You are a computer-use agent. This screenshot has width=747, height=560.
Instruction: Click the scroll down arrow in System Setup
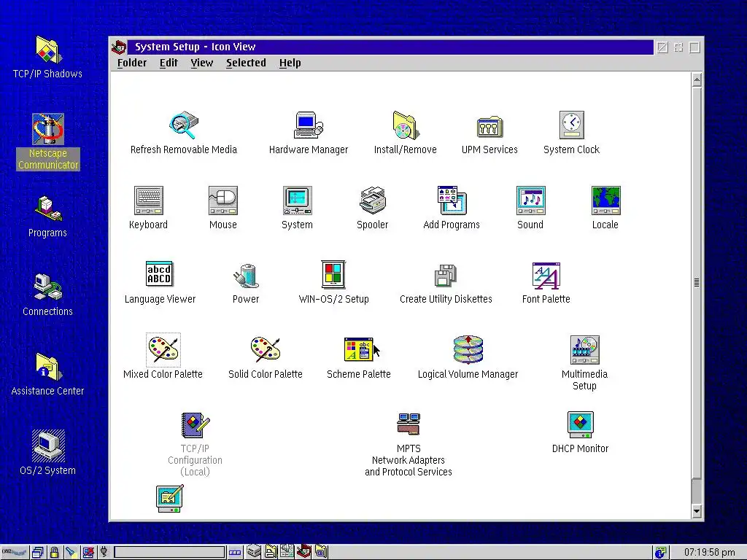click(697, 511)
